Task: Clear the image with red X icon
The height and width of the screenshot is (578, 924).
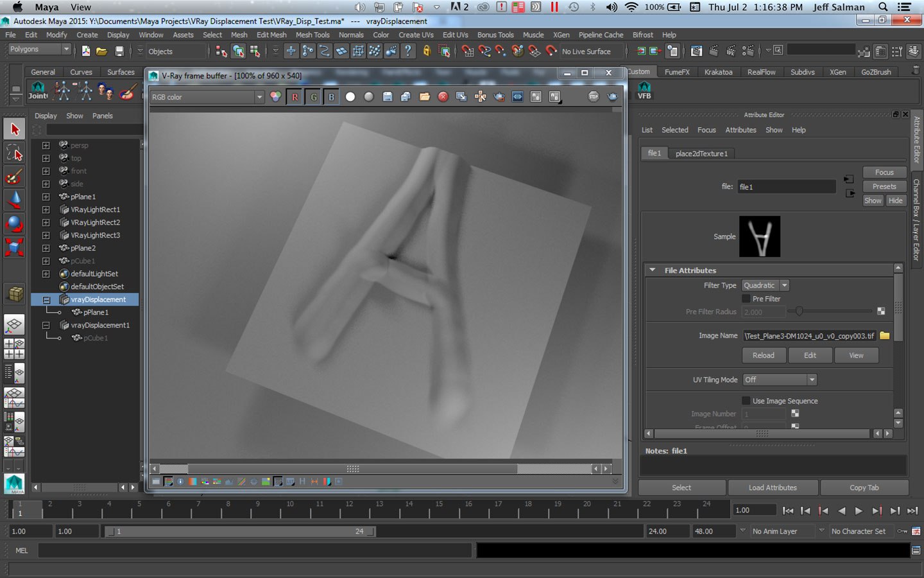Action: pyautogui.click(x=443, y=97)
